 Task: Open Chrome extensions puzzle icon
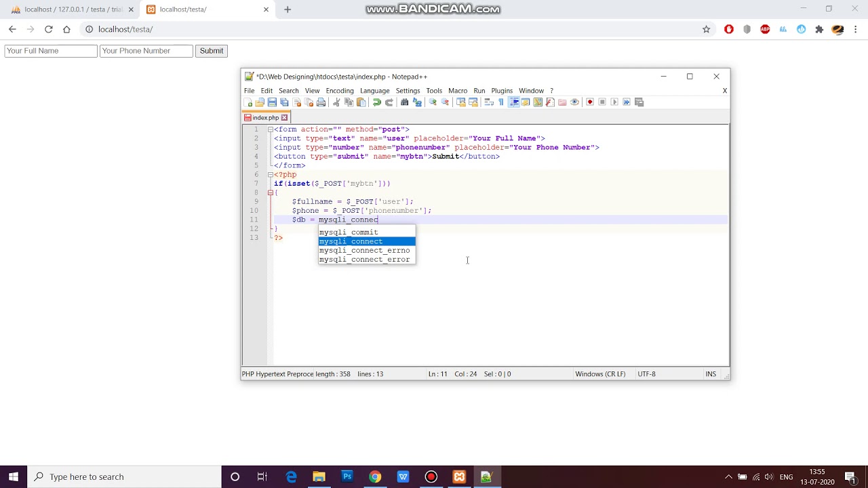(819, 29)
